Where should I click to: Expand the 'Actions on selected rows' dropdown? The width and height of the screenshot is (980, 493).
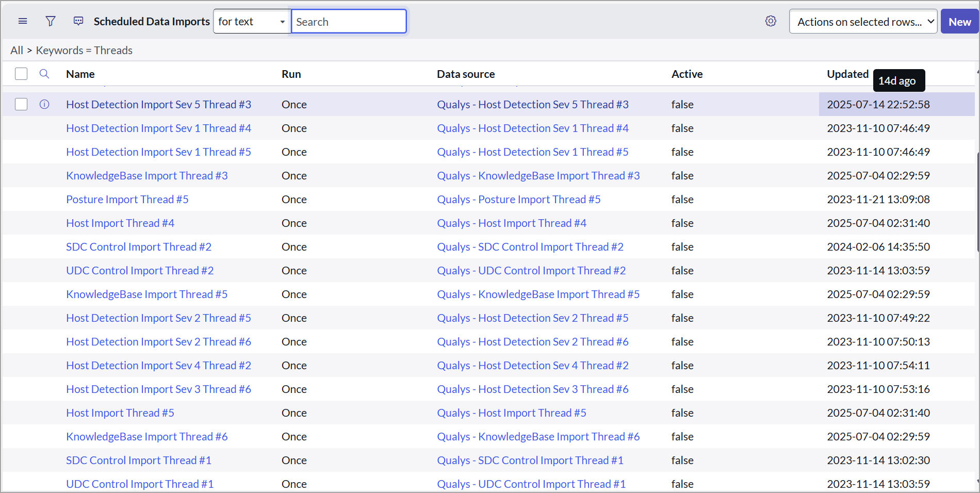coord(863,21)
